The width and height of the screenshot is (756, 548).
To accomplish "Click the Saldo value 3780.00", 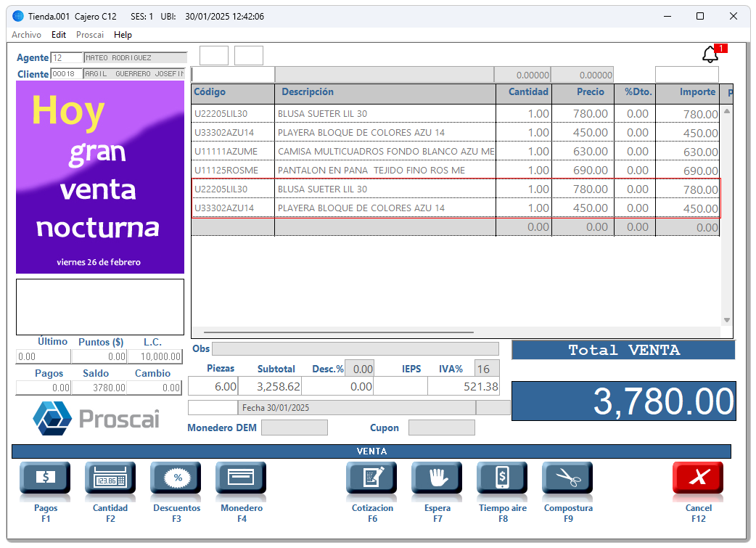I will [99, 388].
